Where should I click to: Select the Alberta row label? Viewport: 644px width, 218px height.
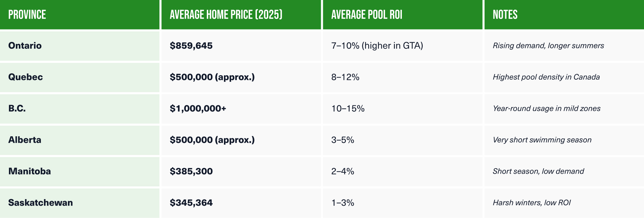click(x=25, y=140)
